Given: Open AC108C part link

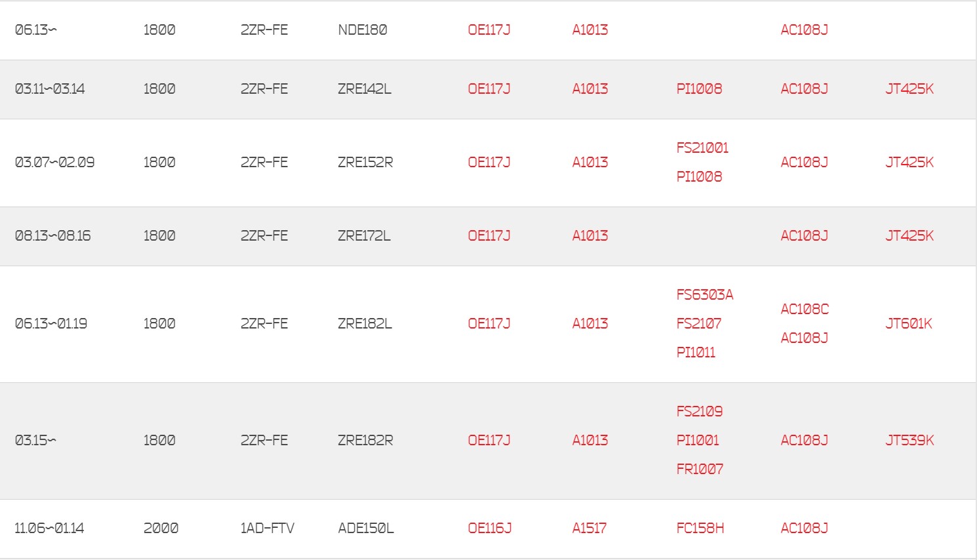Looking at the screenshot, I should pyautogui.click(x=805, y=310).
